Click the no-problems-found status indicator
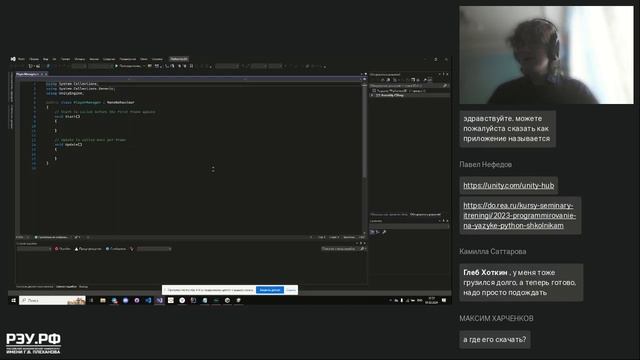The height and width of the screenshot is (360, 640). pyautogui.click(x=52, y=237)
